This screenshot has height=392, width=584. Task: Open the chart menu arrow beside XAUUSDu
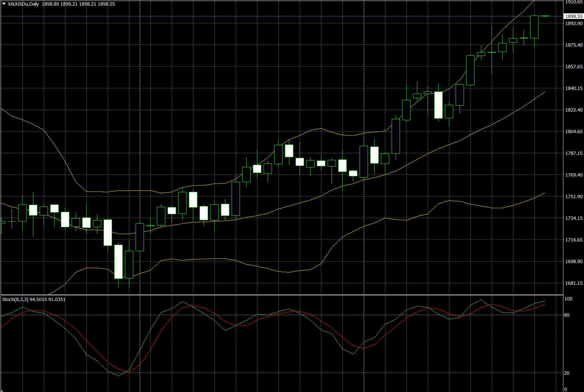point(4,4)
